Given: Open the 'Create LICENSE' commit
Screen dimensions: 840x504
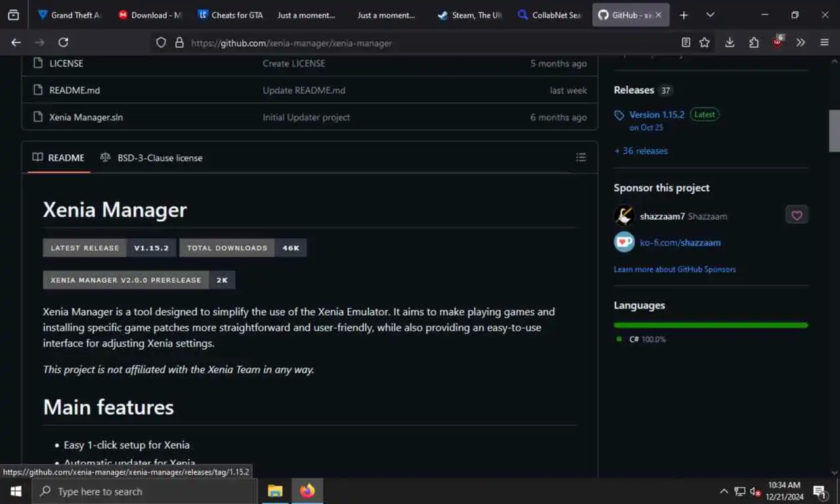Looking at the screenshot, I should pos(294,63).
